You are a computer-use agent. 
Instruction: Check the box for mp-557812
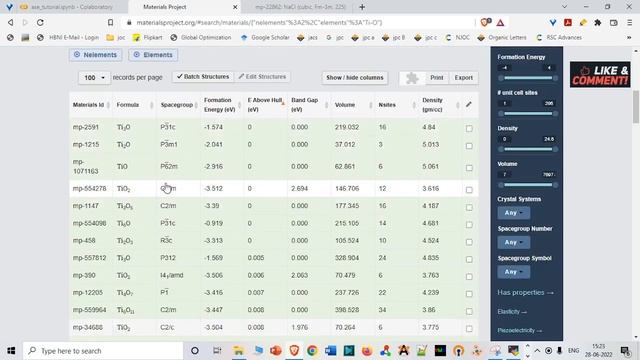click(469, 259)
